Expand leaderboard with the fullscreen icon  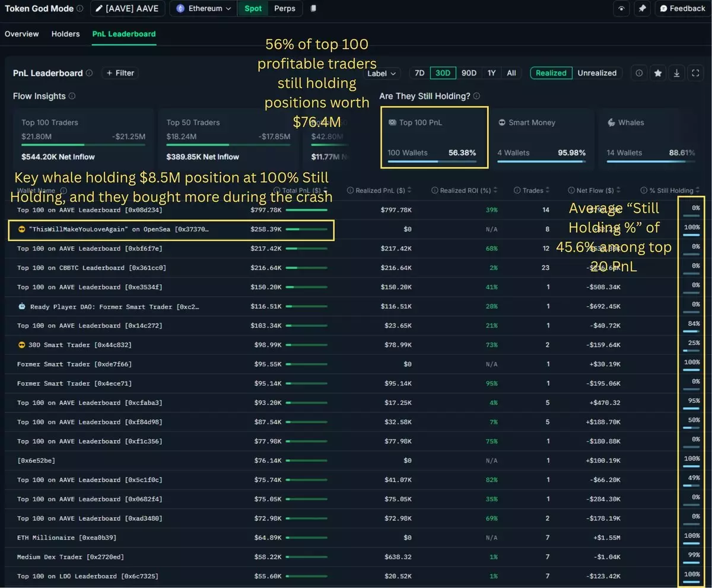695,73
